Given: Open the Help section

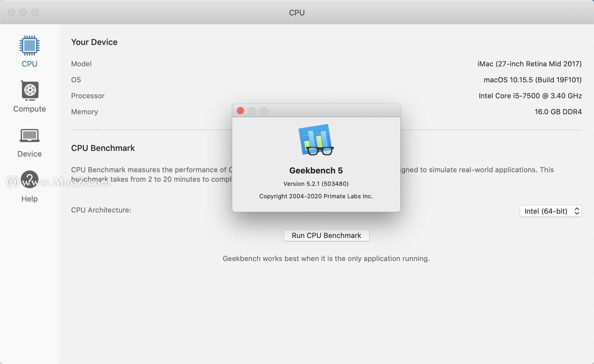Looking at the screenshot, I should click(29, 186).
